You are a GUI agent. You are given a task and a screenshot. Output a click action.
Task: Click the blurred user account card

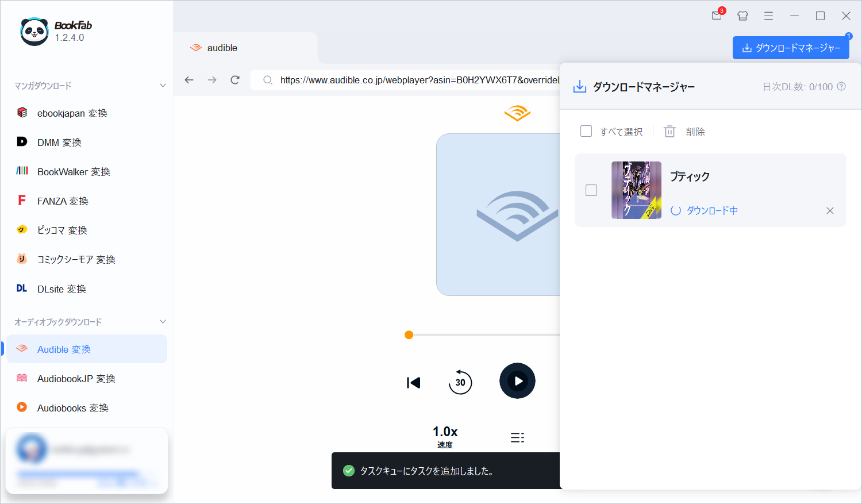click(x=87, y=461)
